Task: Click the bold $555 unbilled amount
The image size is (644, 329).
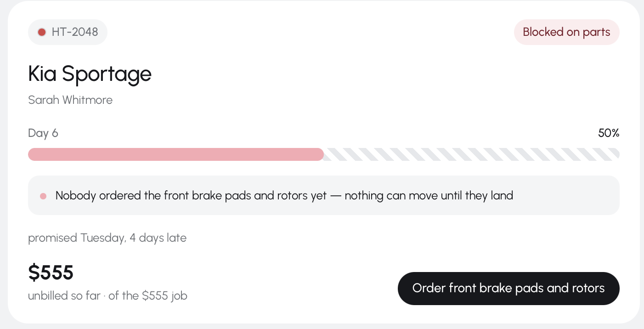Action: click(51, 272)
